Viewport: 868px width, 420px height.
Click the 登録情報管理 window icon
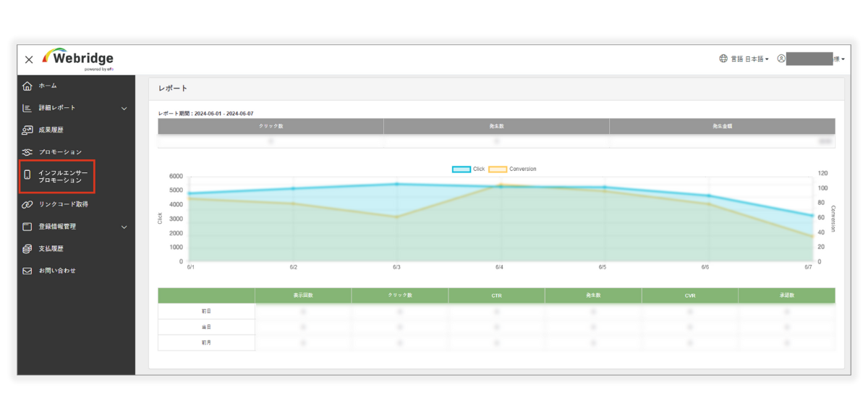[27, 227]
